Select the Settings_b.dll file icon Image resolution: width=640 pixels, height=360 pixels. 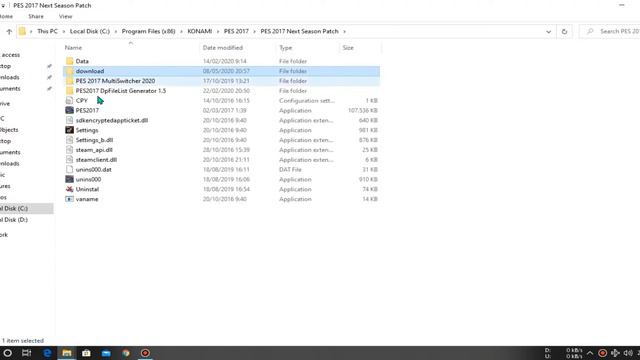click(x=69, y=140)
